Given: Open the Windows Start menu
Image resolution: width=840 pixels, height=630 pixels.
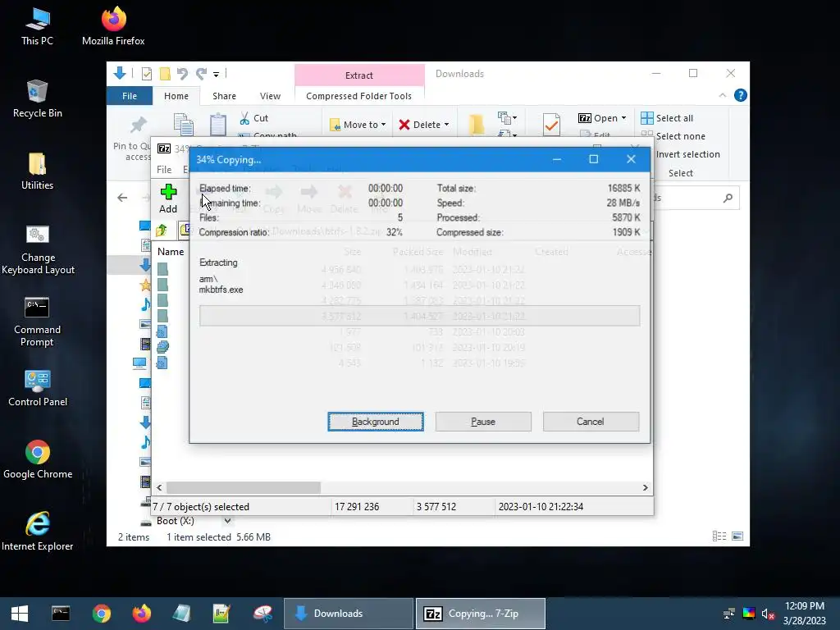Looking at the screenshot, I should tap(20, 614).
